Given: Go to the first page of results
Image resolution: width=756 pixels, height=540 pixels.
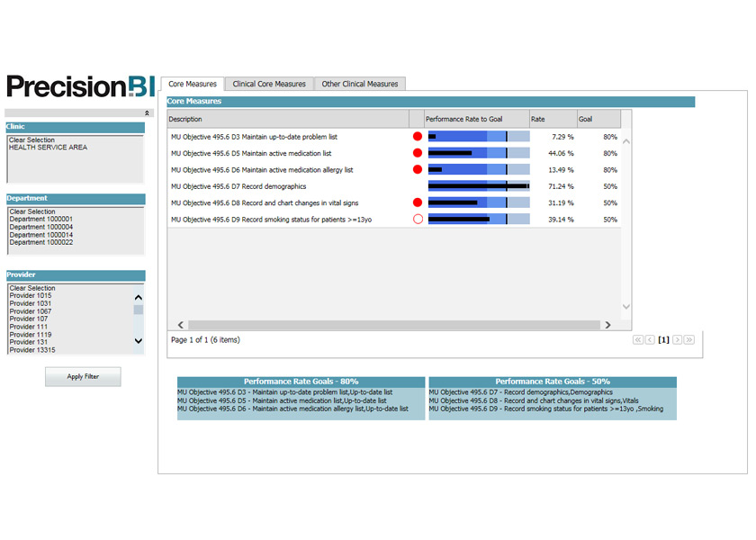Looking at the screenshot, I should [638, 340].
